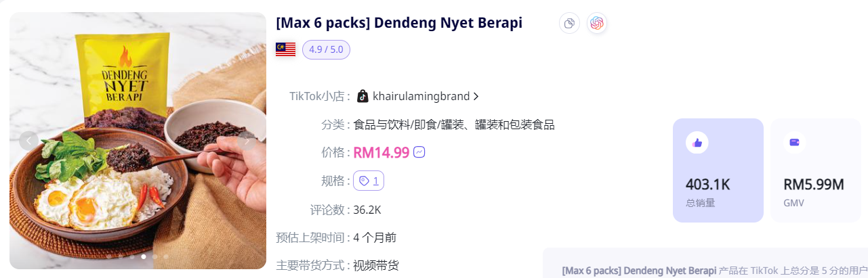
Task: Select the fifth carousel dot indicator
Action: [154, 256]
